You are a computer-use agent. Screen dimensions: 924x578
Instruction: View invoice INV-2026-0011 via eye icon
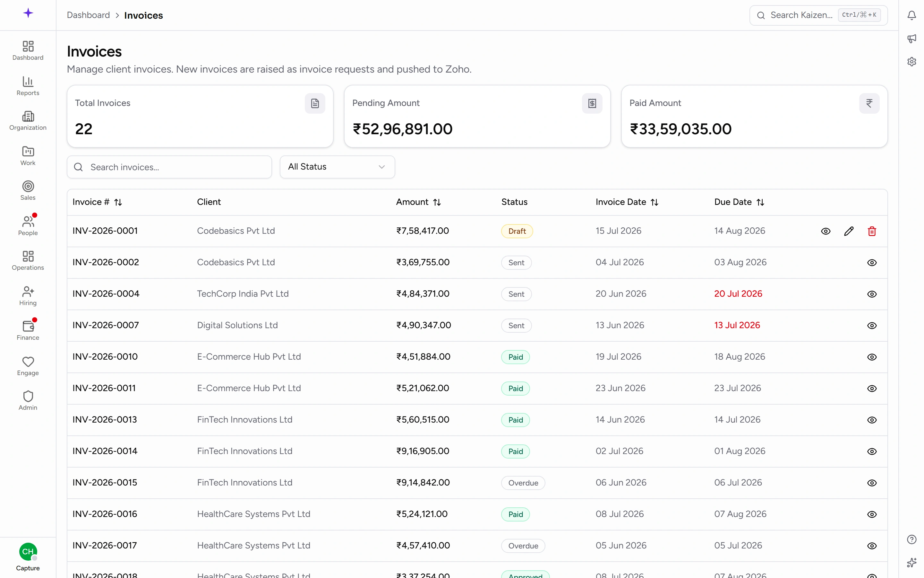pos(872,389)
